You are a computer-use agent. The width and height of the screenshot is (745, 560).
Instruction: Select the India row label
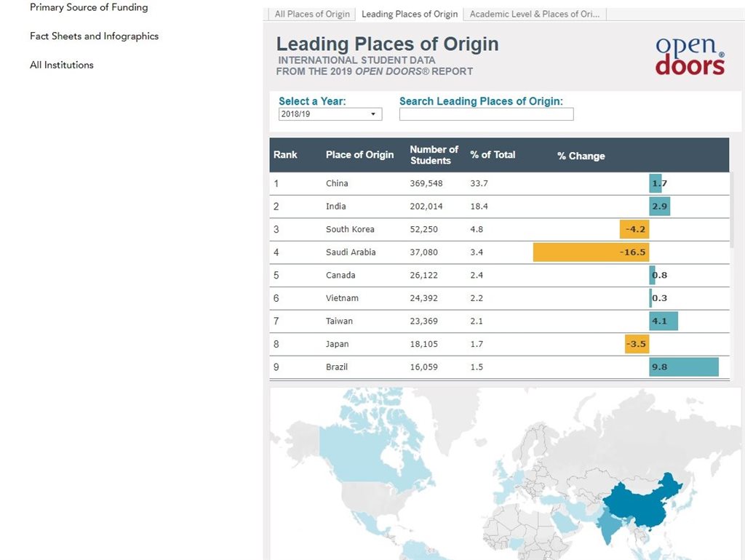point(336,207)
